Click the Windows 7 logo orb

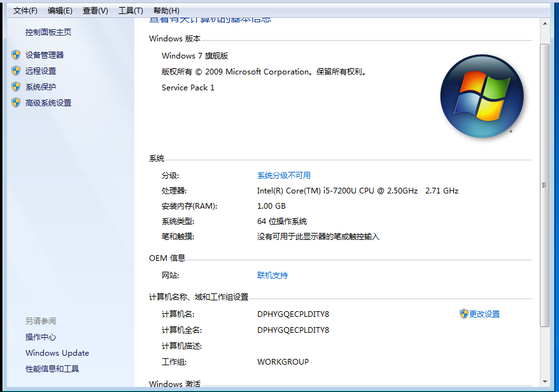click(x=482, y=96)
